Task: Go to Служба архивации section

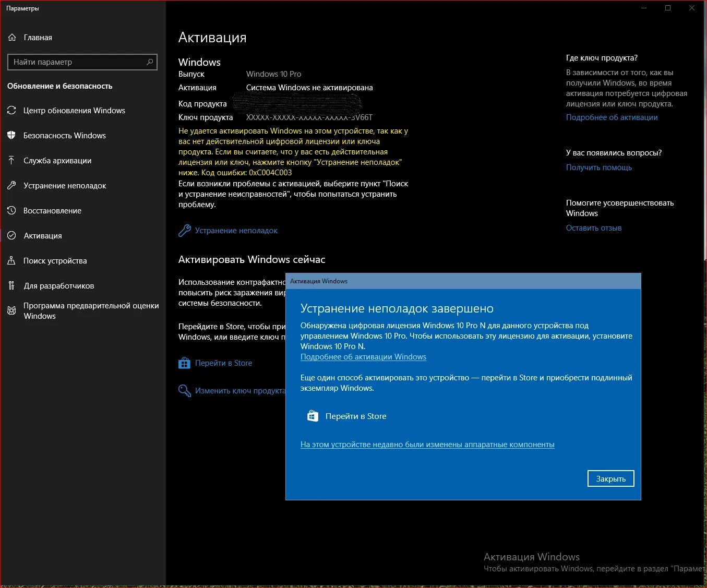Action: [83, 161]
